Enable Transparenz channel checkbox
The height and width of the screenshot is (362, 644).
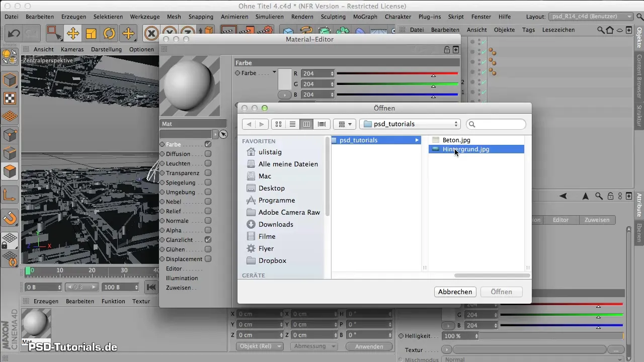coord(208,173)
